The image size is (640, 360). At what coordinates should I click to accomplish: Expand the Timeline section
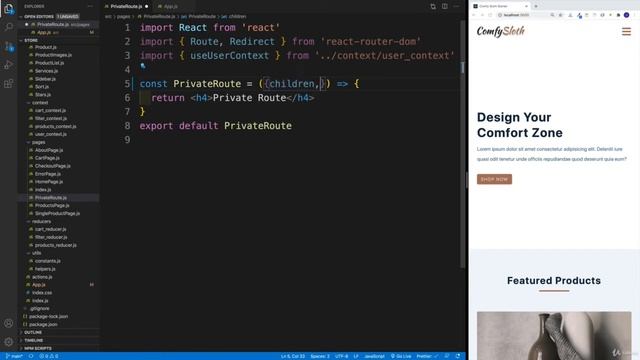coord(59,340)
